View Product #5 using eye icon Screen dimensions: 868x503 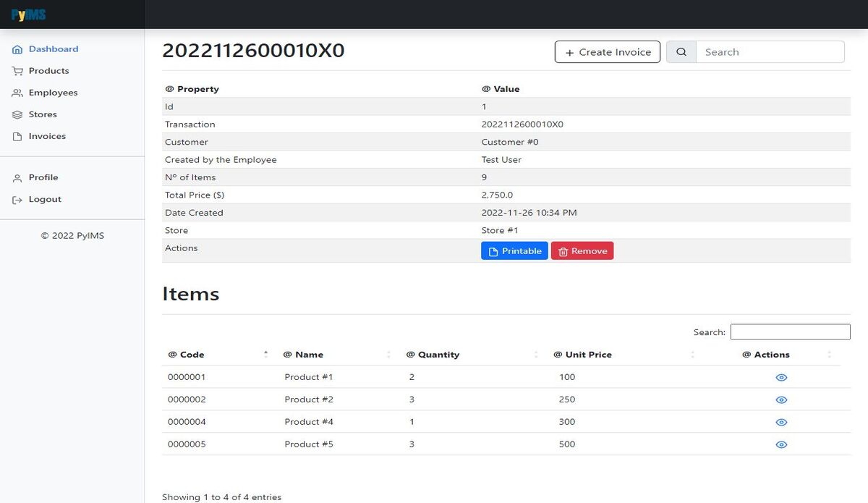tap(781, 445)
